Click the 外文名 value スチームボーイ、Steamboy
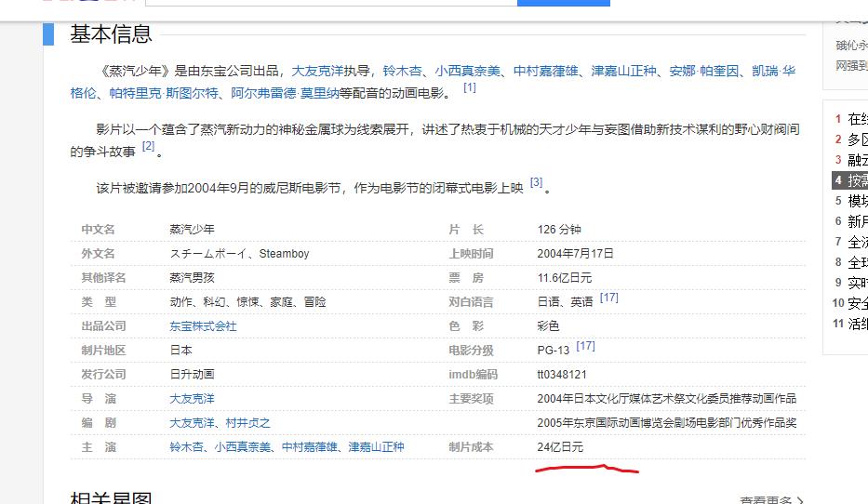Screen dimensions: 868x504 pos(239,253)
